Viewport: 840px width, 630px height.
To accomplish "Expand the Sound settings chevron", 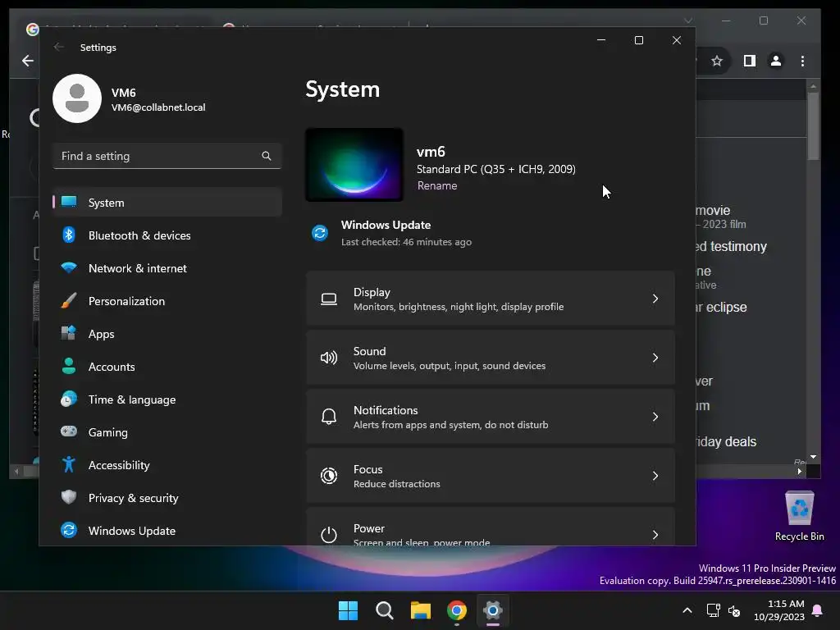I will pyautogui.click(x=655, y=358).
